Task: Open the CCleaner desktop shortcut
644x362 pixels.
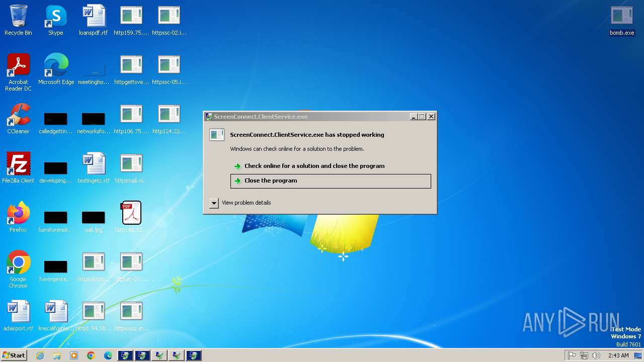Action: tap(18, 119)
